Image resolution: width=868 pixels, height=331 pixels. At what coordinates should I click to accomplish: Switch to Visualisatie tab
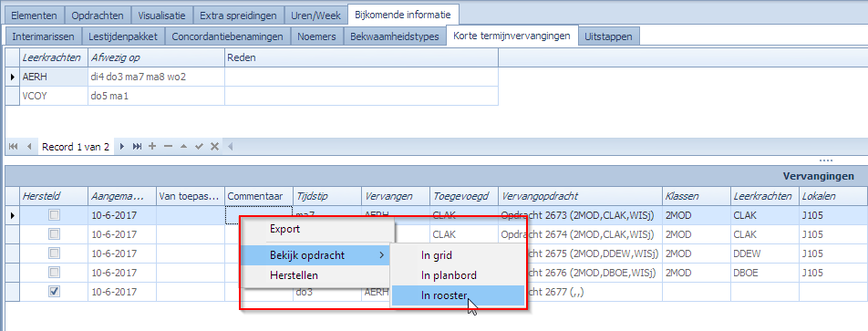tap(162, 15)
